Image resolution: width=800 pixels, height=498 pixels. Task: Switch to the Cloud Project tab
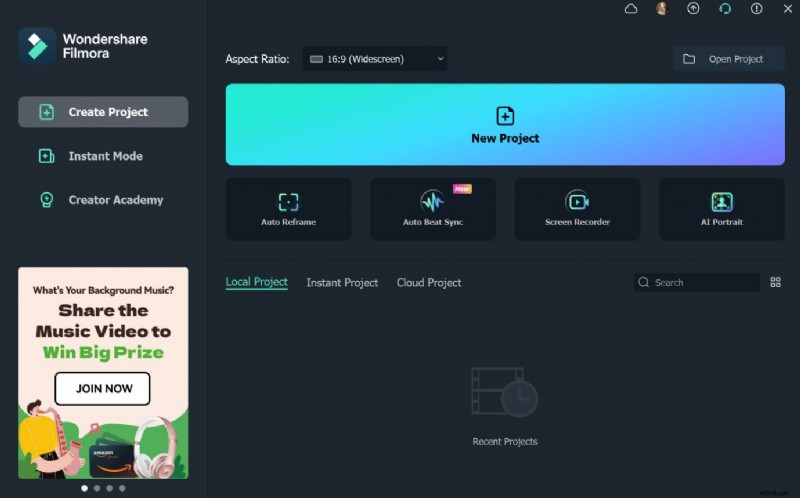click(429, 283)
